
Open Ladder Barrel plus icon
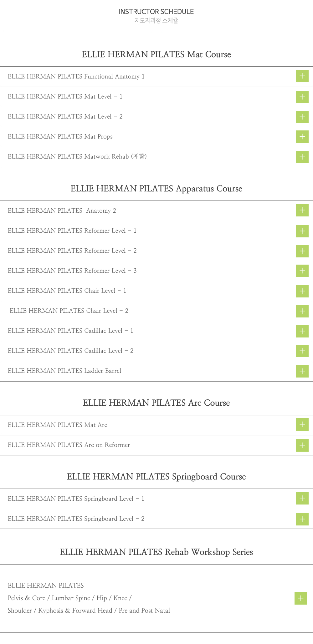click(302, 371)
